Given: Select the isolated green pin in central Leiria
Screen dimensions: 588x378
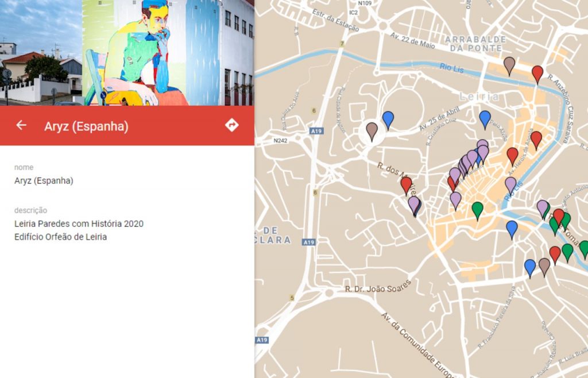Looking at the screenshot, I should (477, 210).
